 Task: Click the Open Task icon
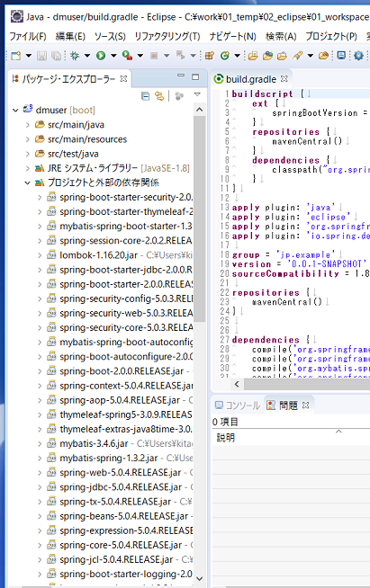click(282, 56)
